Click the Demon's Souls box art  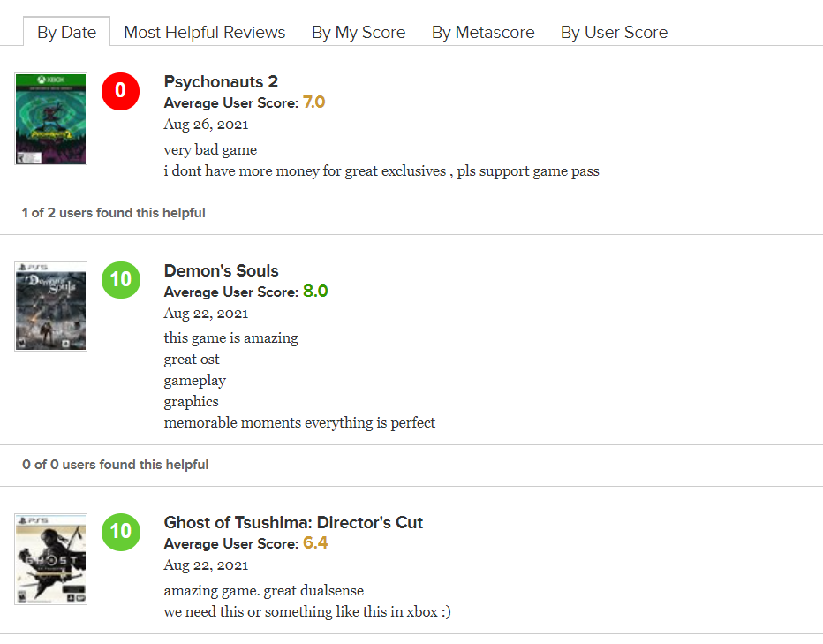click(51, 307)
